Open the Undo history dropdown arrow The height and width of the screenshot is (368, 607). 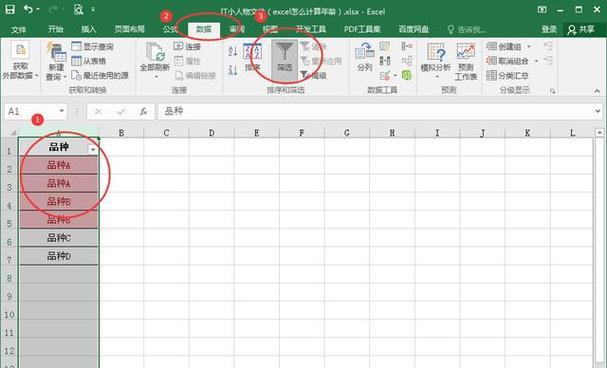click(x=38, y=9)
